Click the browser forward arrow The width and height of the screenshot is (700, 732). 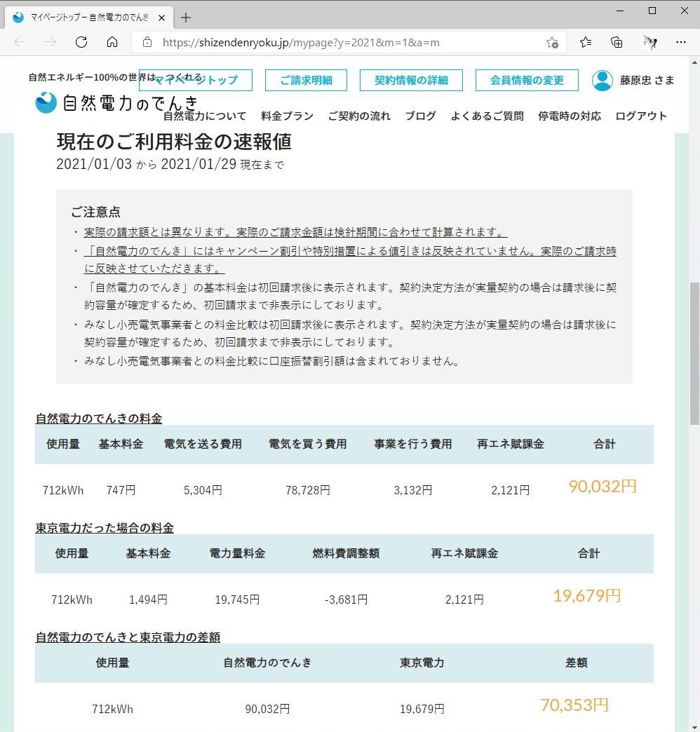pyautogui.click(x=51, y=43)
